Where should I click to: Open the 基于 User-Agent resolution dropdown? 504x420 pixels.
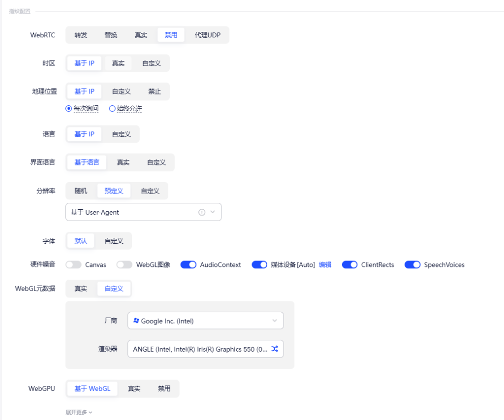point(143,212)
